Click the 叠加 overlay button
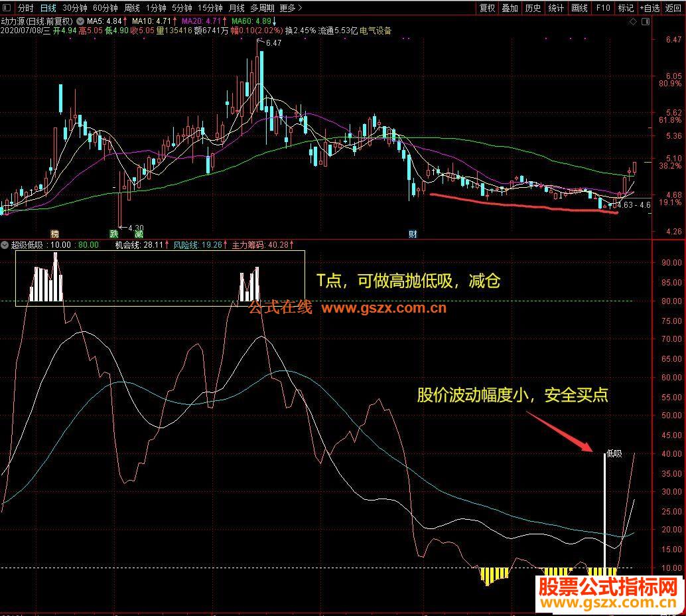 (510, 8)
